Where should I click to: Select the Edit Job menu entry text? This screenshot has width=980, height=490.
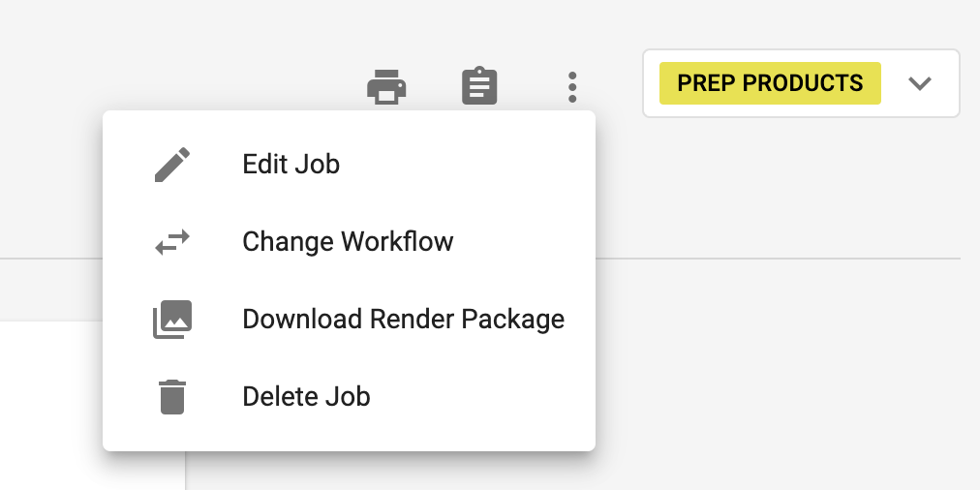(291, 165)
